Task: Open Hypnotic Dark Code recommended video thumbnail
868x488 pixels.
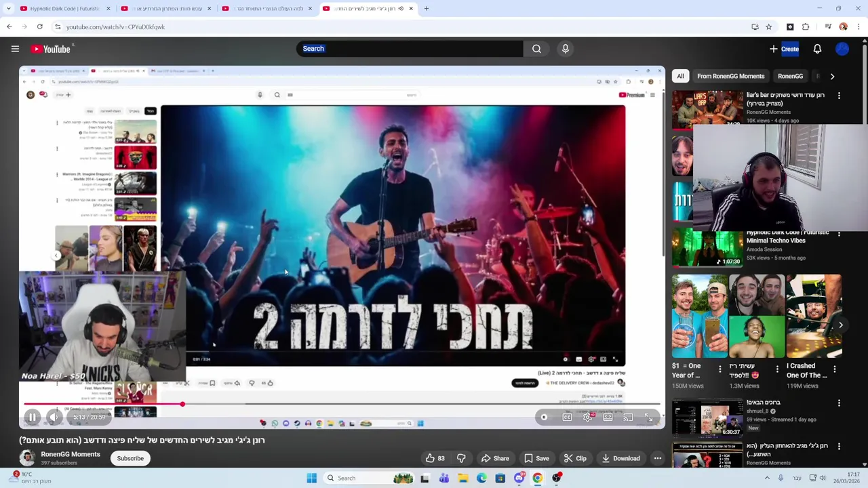Action: coord(707,248)
